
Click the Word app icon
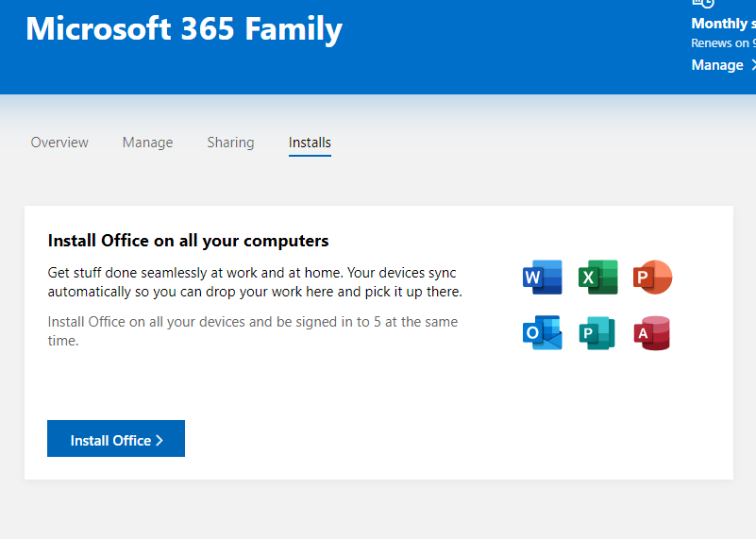pyautogui.click(x=543, y=278)
